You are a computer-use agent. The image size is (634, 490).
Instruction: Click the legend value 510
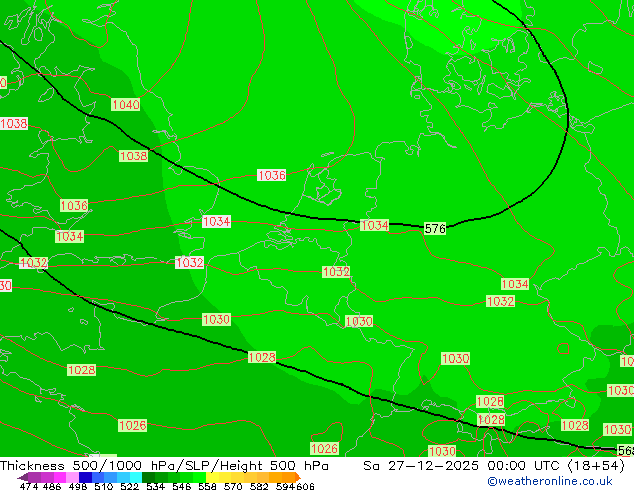point(104,486)
